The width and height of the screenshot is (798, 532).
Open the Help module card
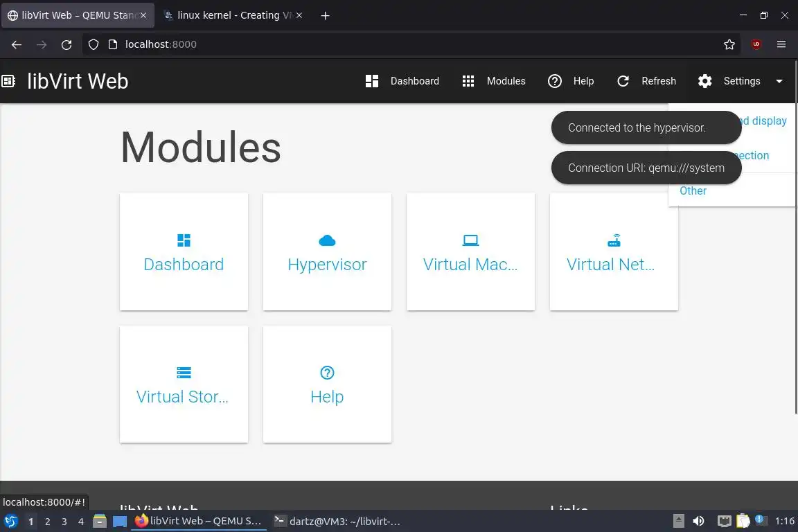[327, 384]
